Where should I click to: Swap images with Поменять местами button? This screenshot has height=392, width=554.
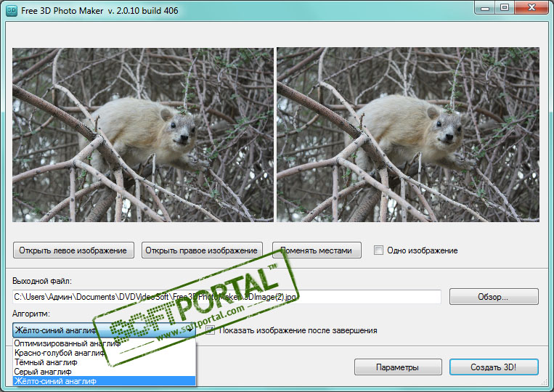[317, 250]
